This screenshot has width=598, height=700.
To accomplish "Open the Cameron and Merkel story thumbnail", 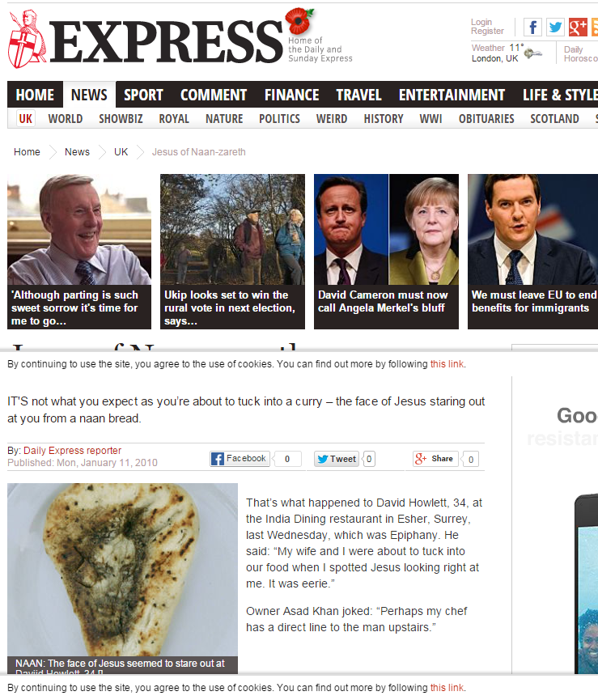I will 387,230.
